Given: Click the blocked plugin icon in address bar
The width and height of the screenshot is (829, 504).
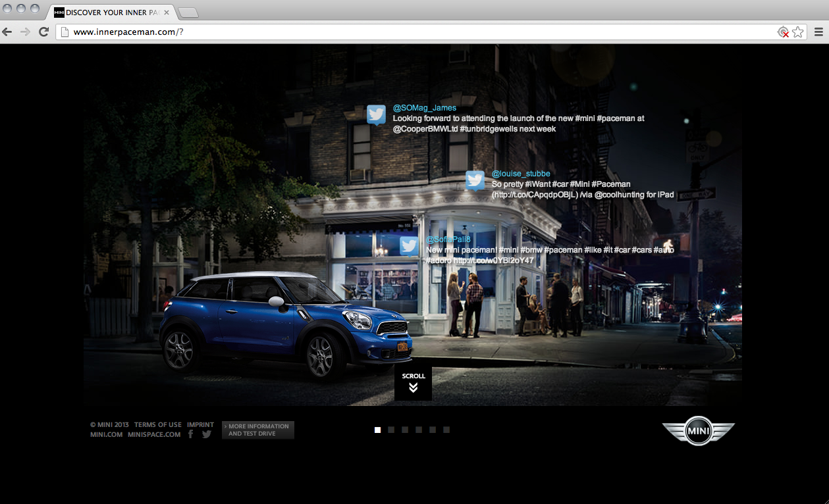Looking at the screenshot, I should click(783, 32).
